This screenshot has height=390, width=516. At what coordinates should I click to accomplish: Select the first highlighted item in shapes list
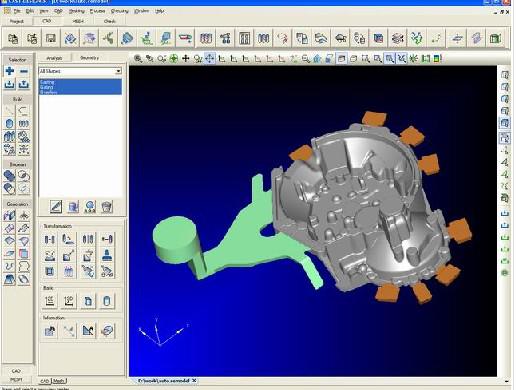pos(80,82)
